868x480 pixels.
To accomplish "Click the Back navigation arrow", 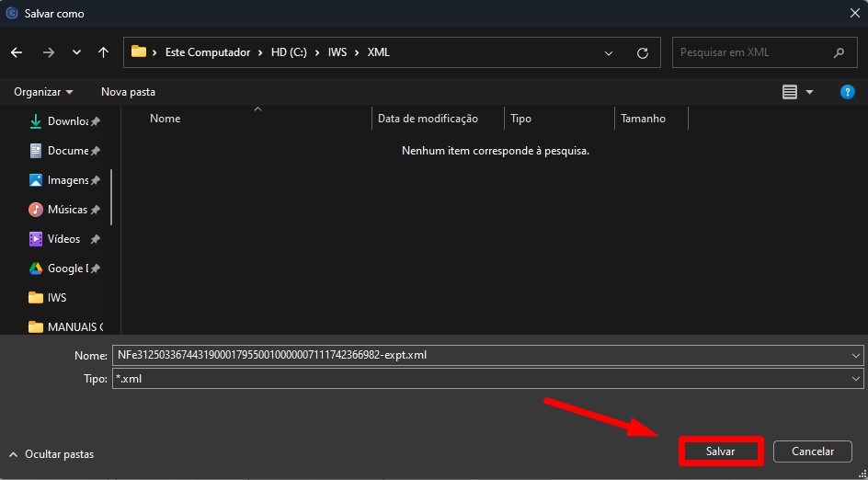I will point(17,52).
